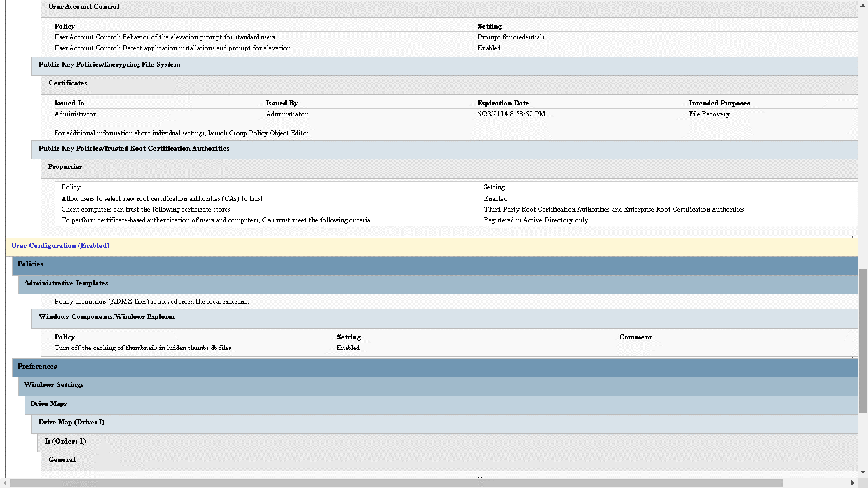This screenshot has width=868, height=488.
Task: Click the vertical scrollbar down arrow
Action: coord(863,473)
